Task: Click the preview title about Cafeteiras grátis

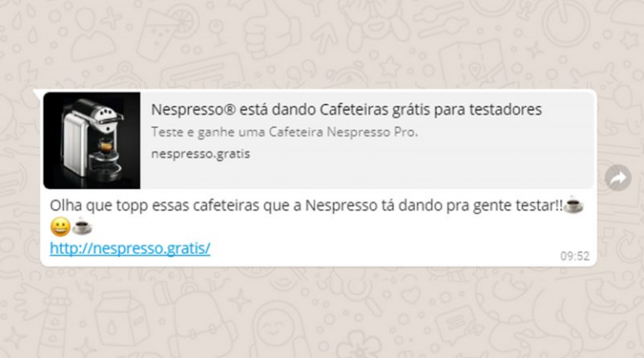Action: pos(346,110)
